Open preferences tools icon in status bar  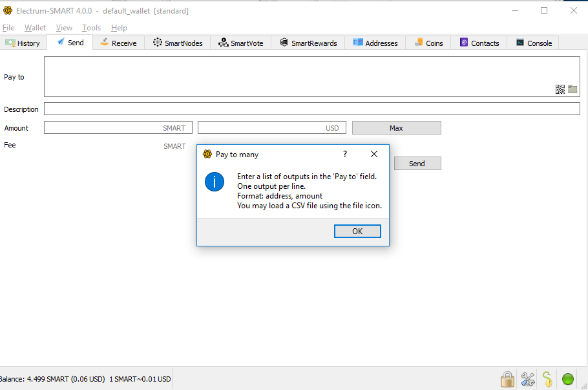[x=528, y=379]
